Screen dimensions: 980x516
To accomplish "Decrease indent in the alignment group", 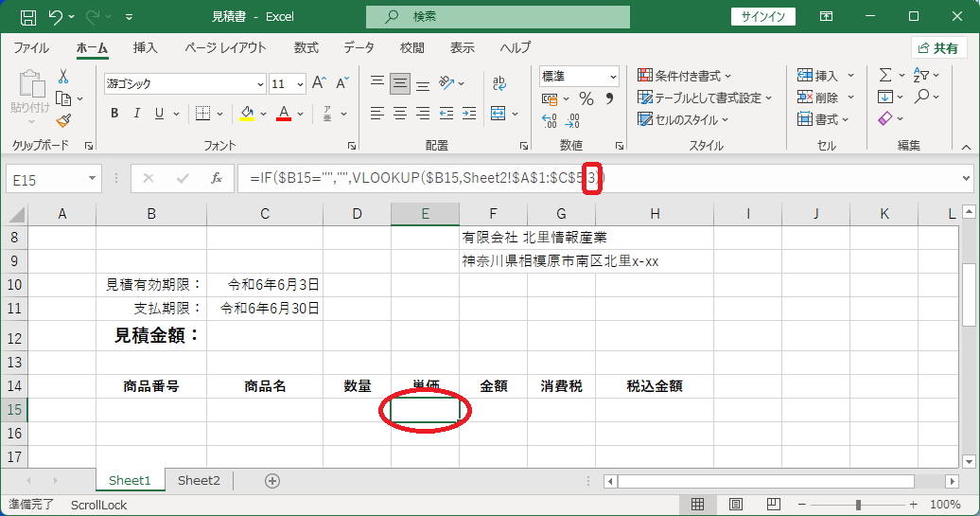I will tap(446, 114).
